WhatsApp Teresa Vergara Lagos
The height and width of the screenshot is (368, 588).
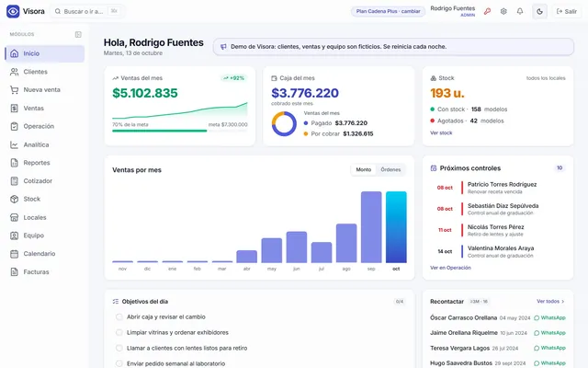pyautogui.click(x=549, y=348)
